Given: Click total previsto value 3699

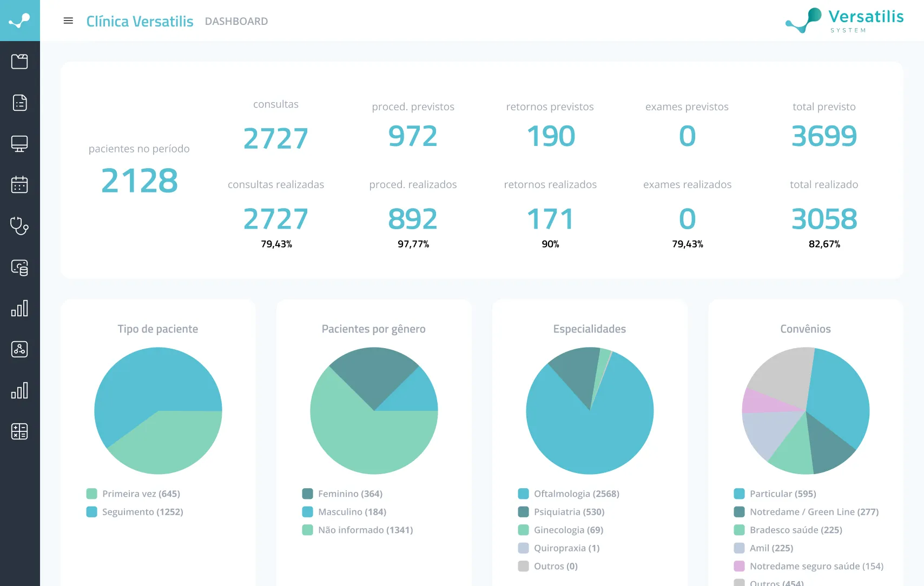Looking at the screenshot, I should tap(824, 136).
